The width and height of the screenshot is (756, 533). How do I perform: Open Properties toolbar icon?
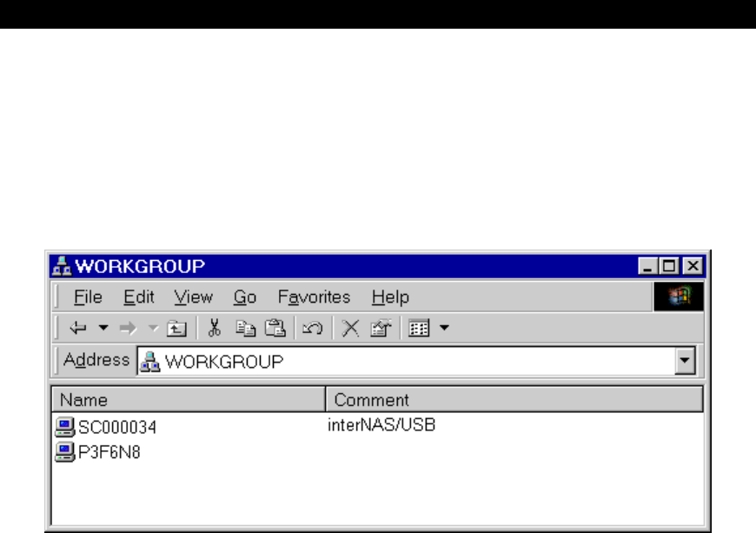381,328
